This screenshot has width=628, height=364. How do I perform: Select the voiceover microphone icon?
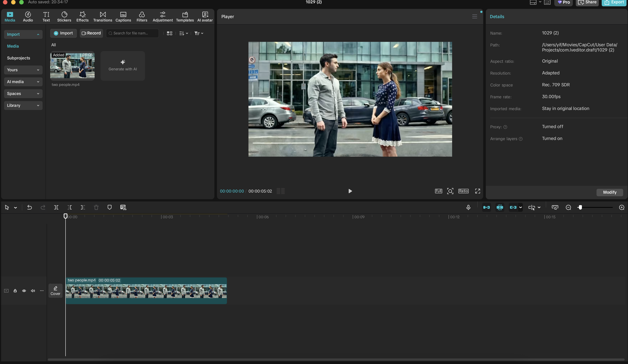click(x=468, y=207)
